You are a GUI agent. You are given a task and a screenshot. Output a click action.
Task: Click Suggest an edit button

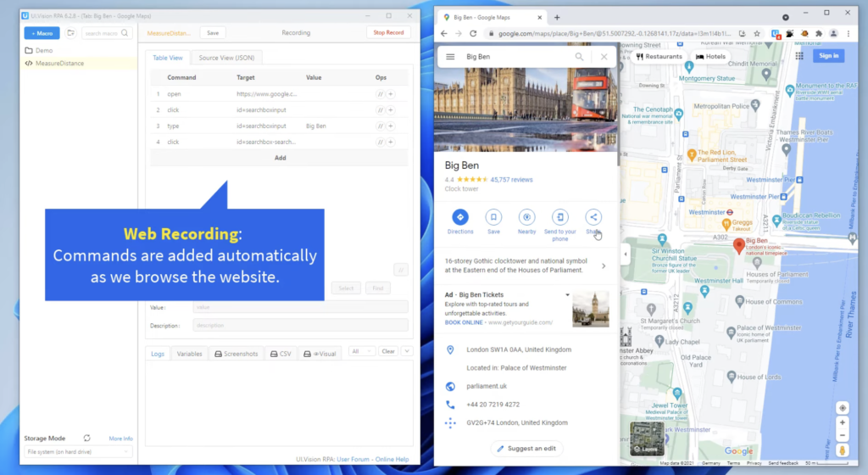point(527,449)
